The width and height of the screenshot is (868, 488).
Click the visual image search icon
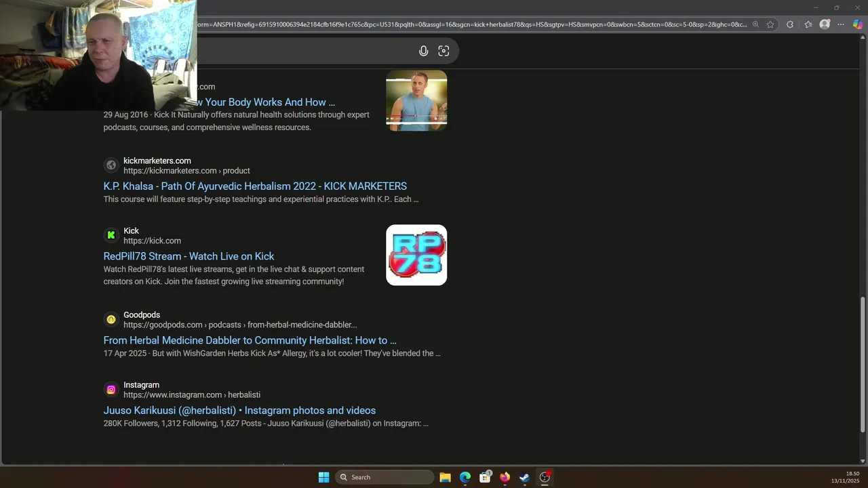[x=443, y=51]
